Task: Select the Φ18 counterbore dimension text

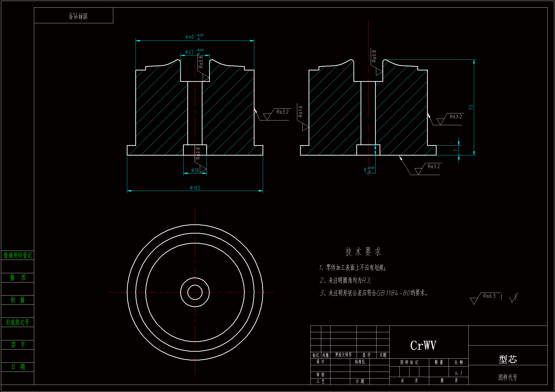Action: click(x=195, y=170)
